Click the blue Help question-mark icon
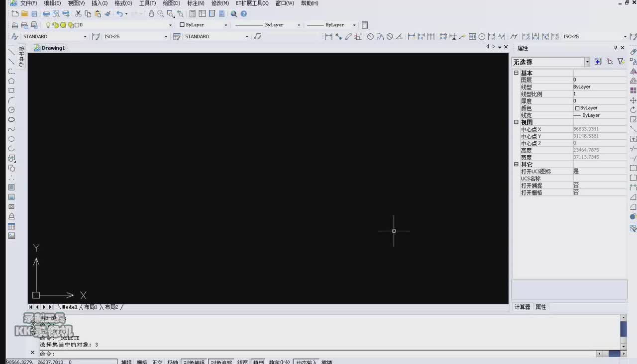Image resolution: width=637 pixels, height=364 pixels. pos(244,14)
